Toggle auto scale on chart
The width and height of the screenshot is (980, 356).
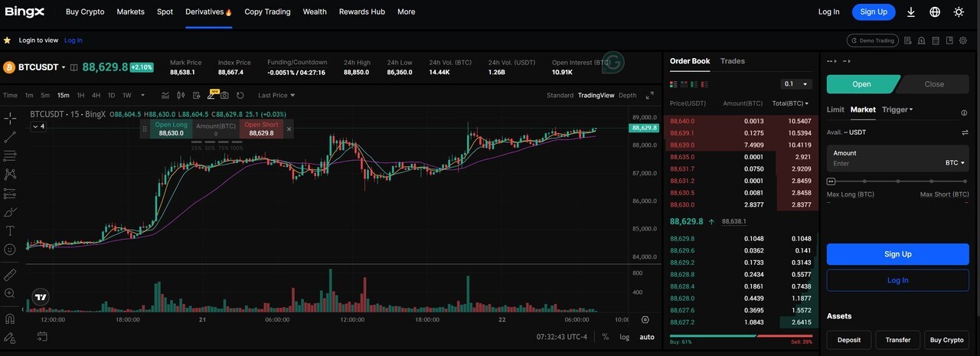coord(647,337)
